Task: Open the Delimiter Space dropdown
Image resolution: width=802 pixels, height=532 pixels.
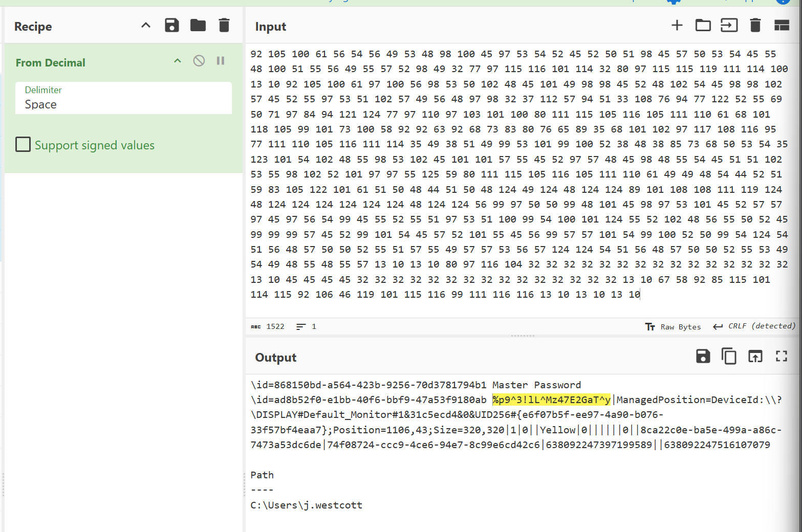Action: pyautogui.click(x=123, y=98)
